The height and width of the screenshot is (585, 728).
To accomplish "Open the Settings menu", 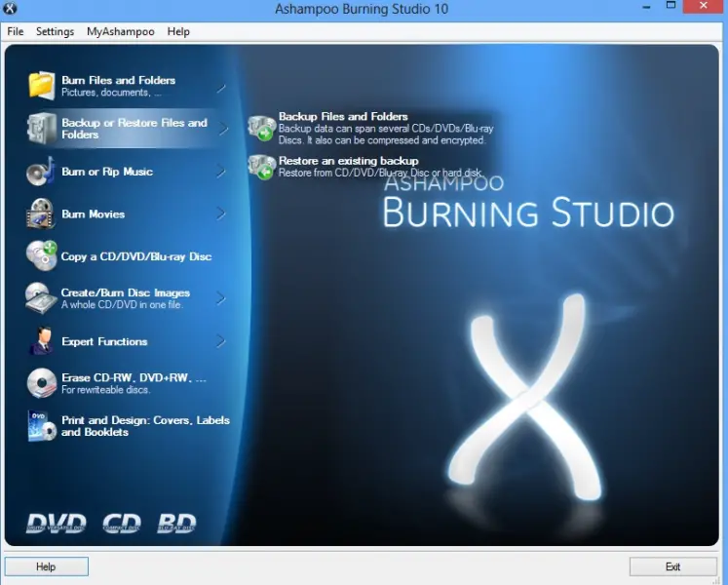I will click(x=55, y=31).
